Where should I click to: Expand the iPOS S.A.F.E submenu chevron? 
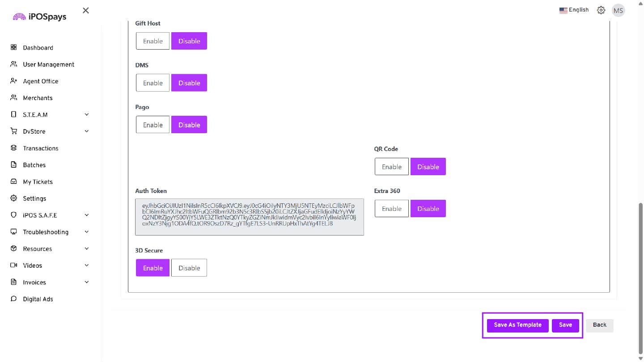87,215
